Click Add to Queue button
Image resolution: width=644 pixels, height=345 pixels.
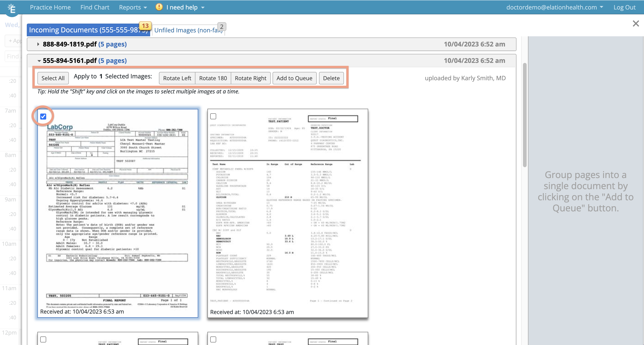point(294,78)
